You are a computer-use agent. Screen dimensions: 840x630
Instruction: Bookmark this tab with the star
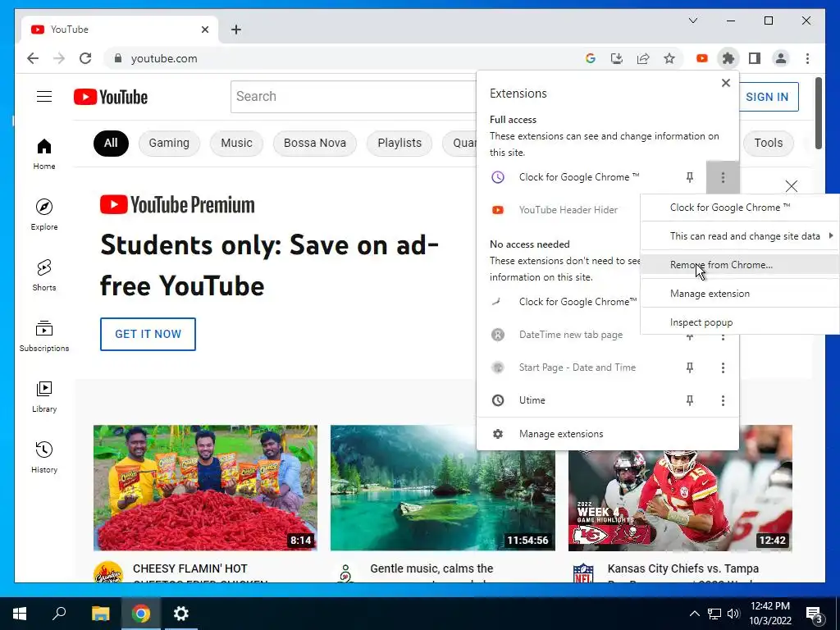coord(669,58)
